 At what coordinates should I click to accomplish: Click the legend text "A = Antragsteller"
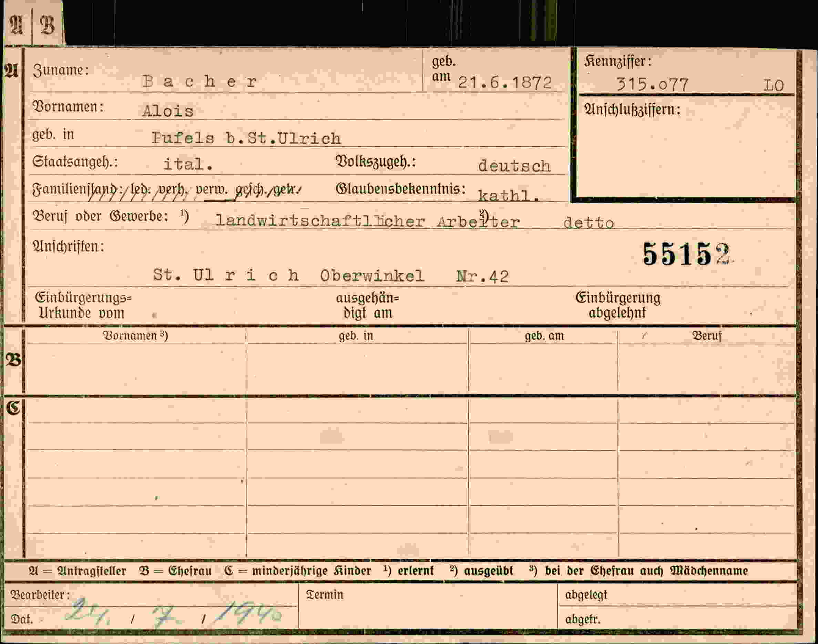point(77,571)
